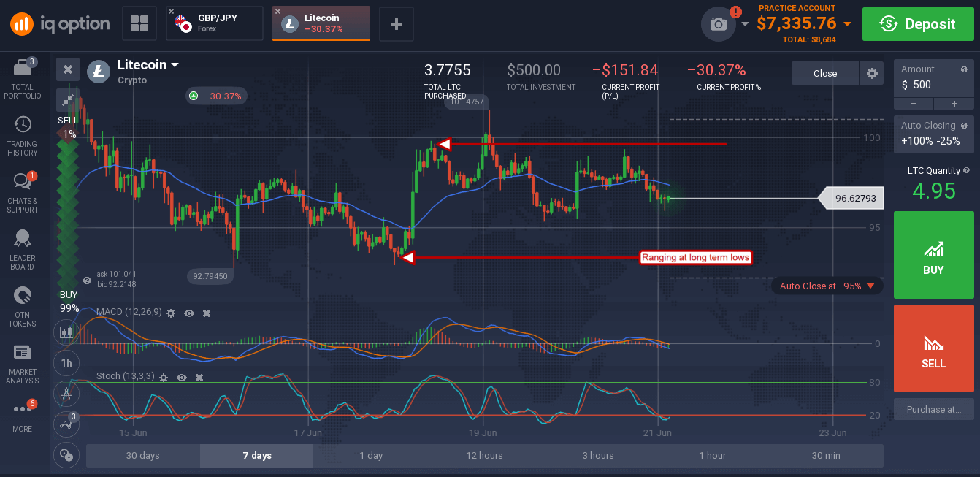The width and height of the screenshot is (980, 477).
Task: Click the red SELL button
Action: coord(934,348)
